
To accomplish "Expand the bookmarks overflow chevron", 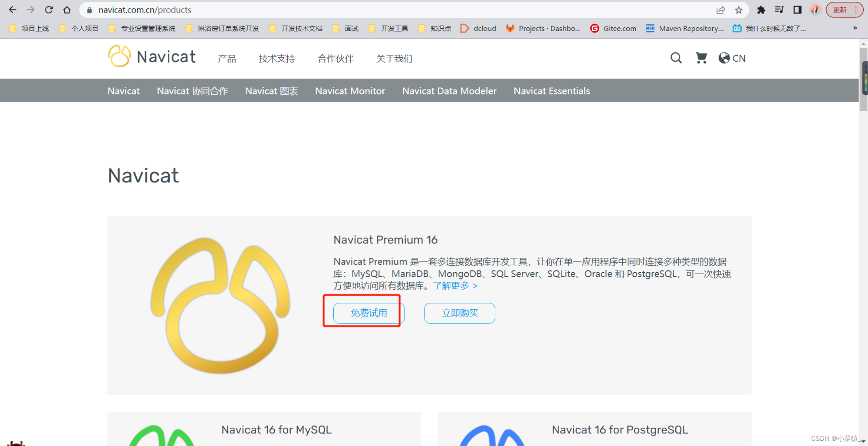I will coord(855,28).
